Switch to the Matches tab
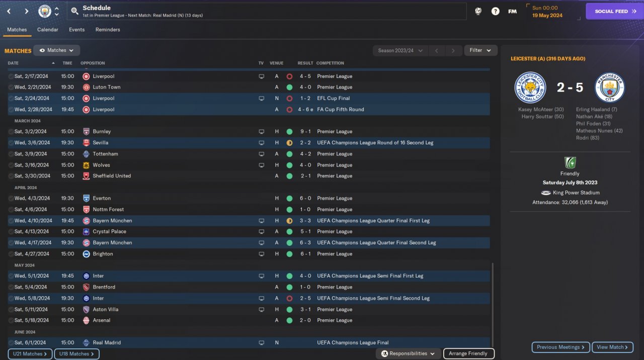Screen dimensions: 644x360 (17, 30)
